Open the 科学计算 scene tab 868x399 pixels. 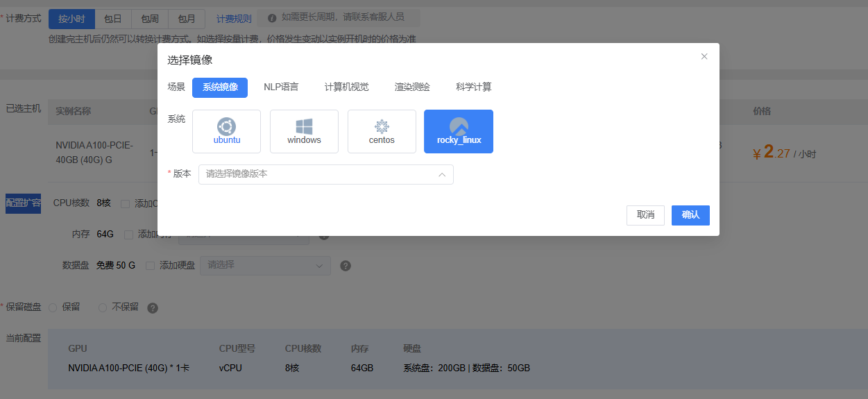(x=473, y=87)
